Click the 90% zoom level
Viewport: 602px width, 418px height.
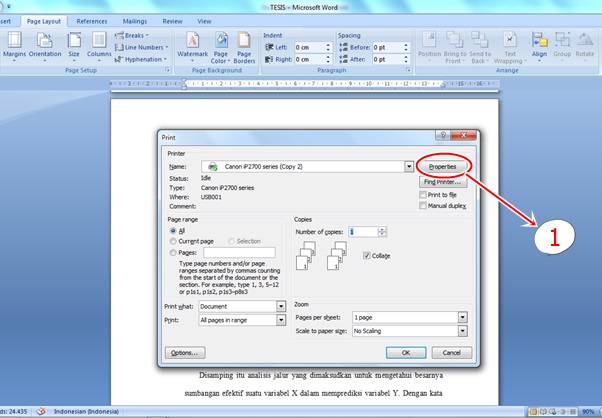pyautogui.click(x=588, y=412)
